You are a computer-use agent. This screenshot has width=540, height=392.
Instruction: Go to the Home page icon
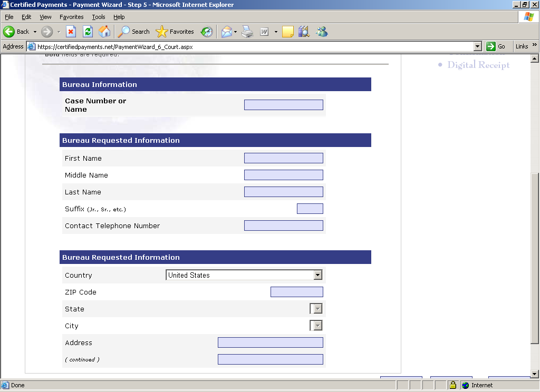[x=104, y=32]
